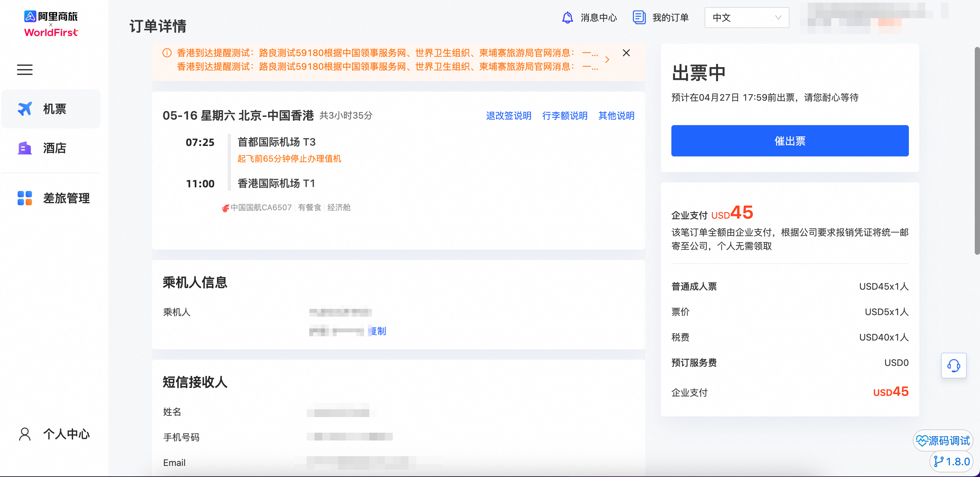Dismiss the orange Hong Kong arrival notice
This screenshot has width=980, height=477.
[x=626, y=53]
